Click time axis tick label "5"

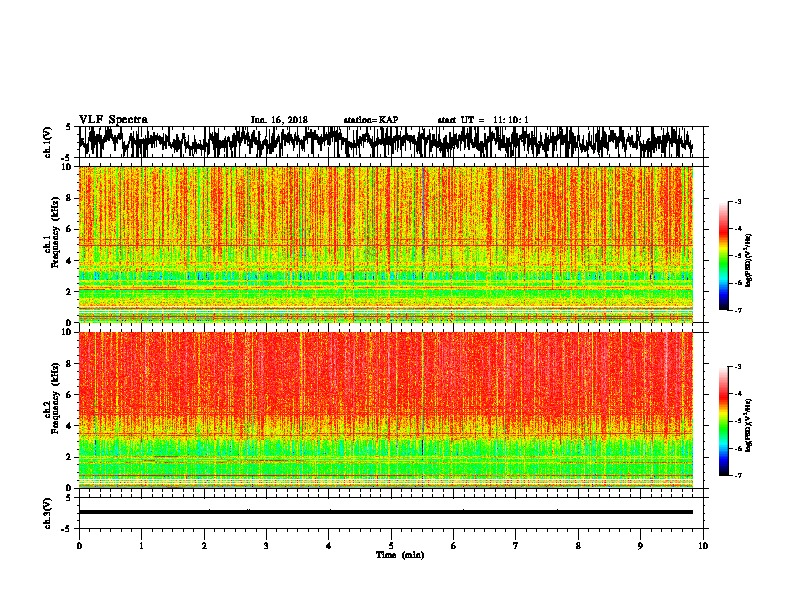pyautogui.click(x=391, y=546)
